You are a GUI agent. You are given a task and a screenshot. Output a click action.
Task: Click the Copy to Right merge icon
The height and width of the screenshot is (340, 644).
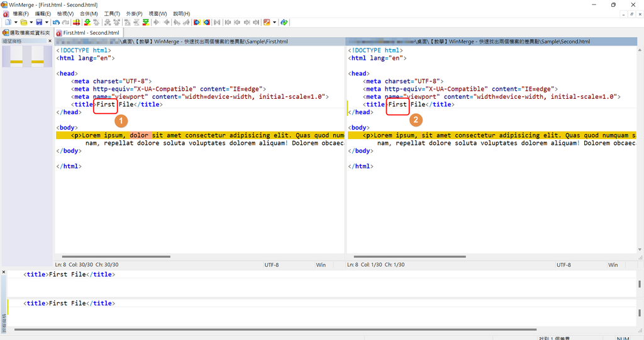click(x=197, y=22)
